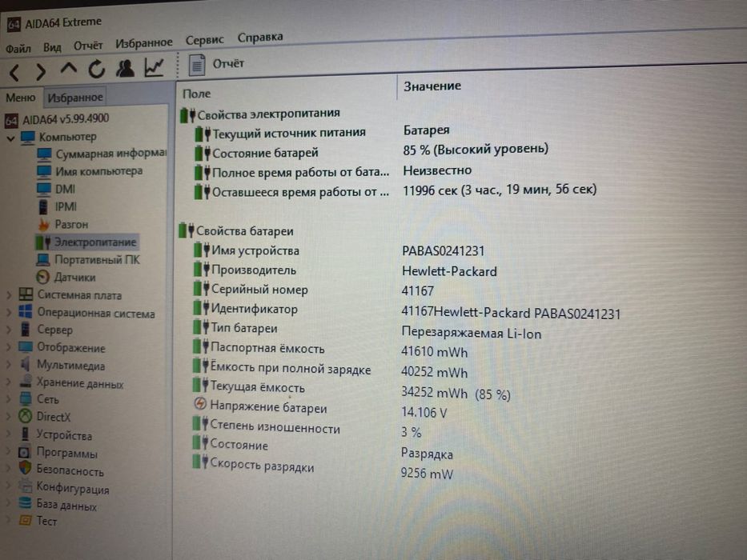Click the Конфигурация icon in tree
This screenshot has width=747, height=560.
pos(25,486)
